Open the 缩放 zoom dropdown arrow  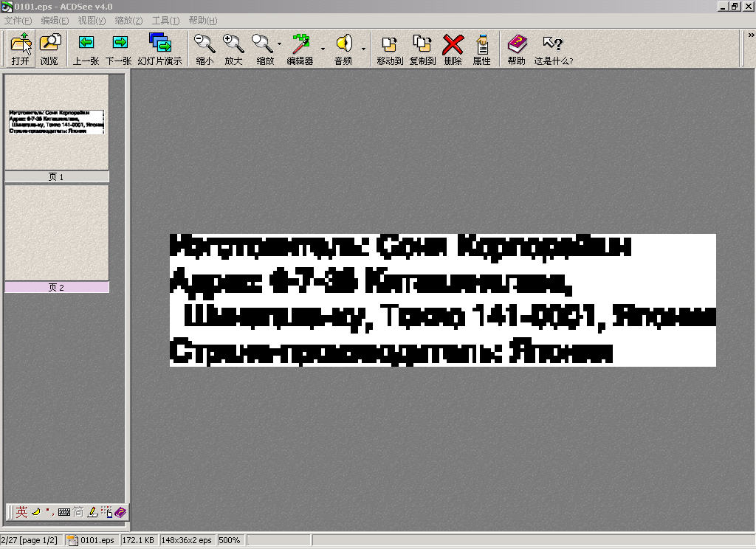coord(280,44)
